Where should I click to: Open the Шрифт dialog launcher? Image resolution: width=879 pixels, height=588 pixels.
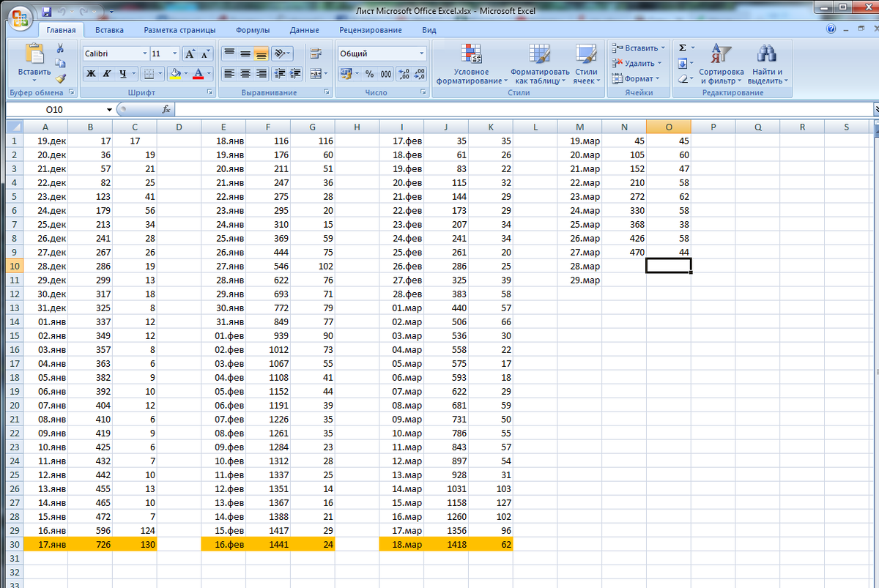pos(210,93)
